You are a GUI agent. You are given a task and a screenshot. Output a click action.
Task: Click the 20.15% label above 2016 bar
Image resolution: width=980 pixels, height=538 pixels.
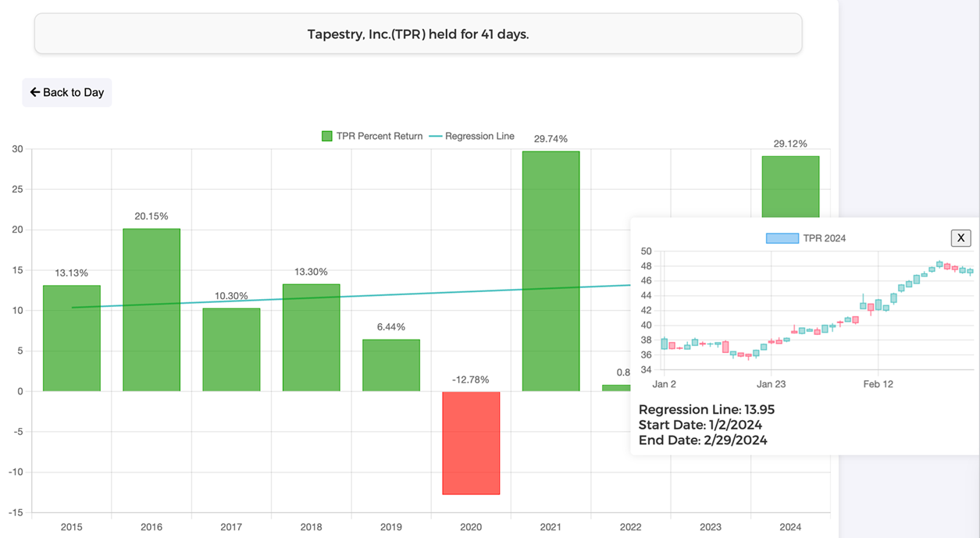(151, 216)
